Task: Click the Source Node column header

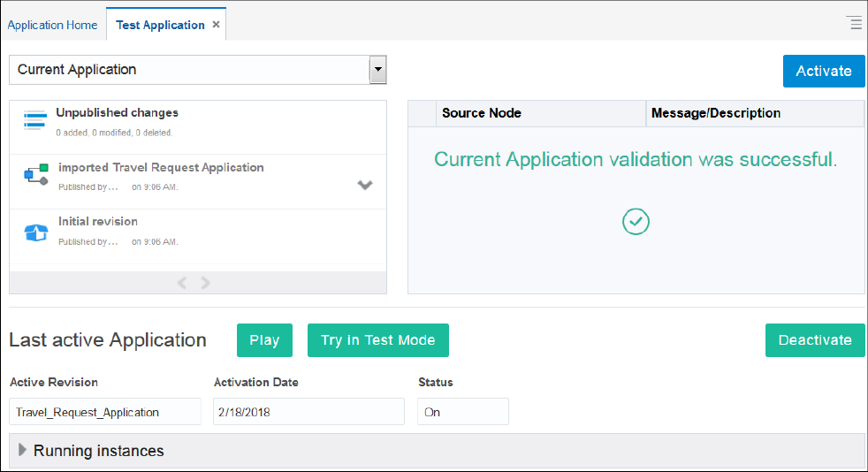Action: (541, 113)
